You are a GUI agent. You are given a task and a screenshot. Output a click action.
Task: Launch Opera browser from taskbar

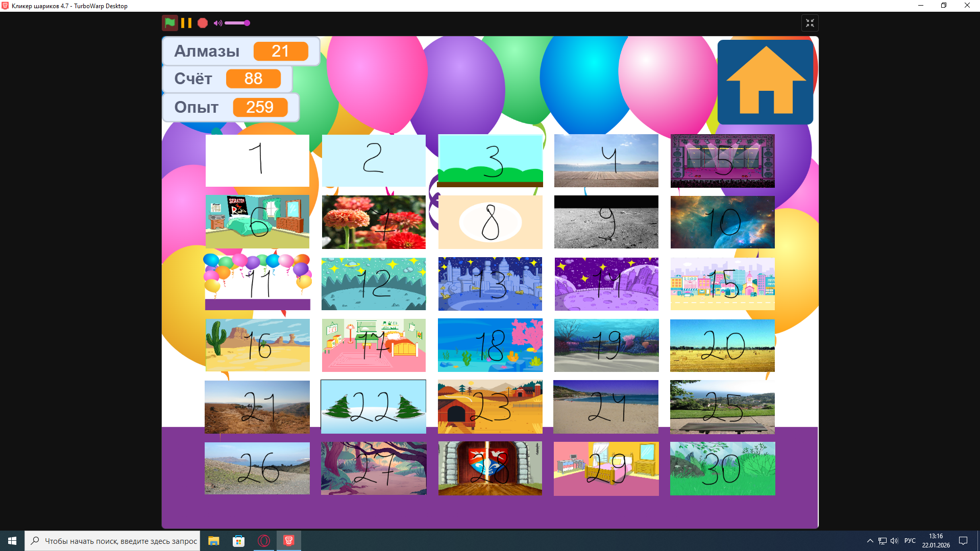tap(264, 541)
